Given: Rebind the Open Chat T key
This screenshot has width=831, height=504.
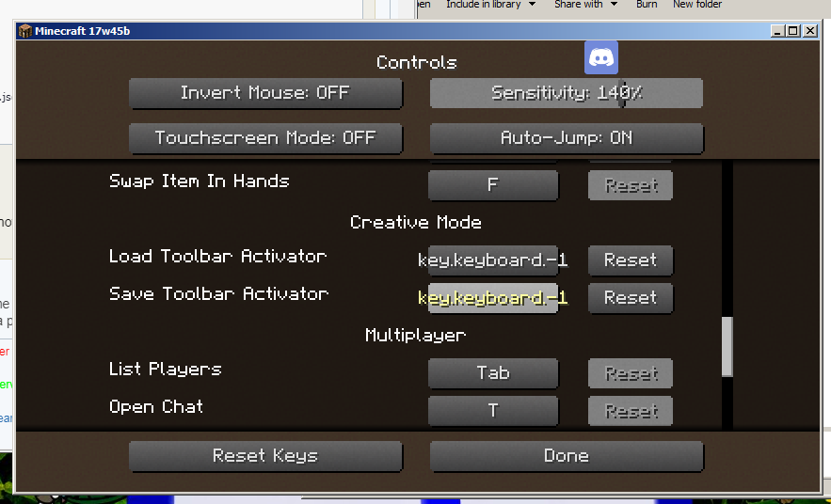Looking at the screenshot, I should click(x=493, y=410).
